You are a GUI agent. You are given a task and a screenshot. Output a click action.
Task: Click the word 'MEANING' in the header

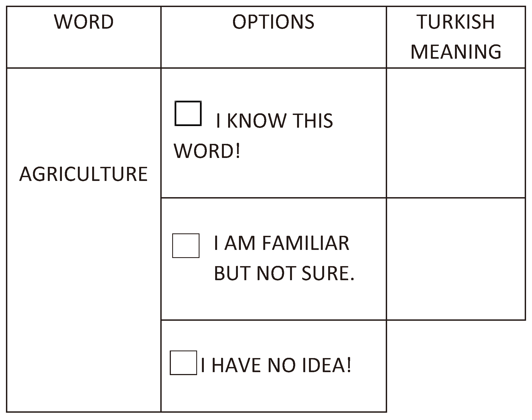pos(456,51)
